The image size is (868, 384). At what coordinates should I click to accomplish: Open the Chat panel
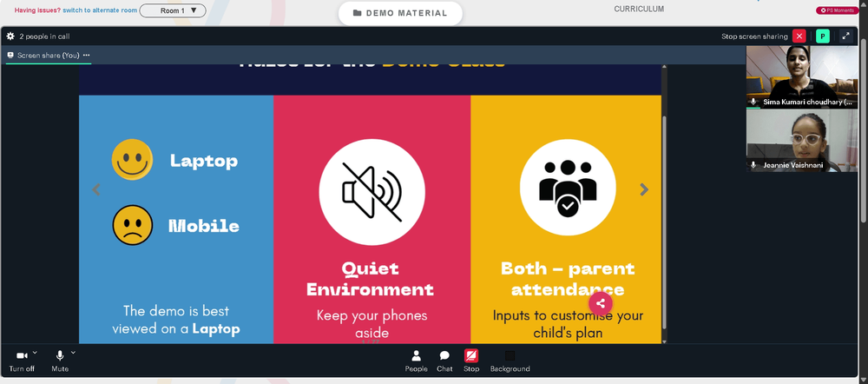(x=444, y=361)
